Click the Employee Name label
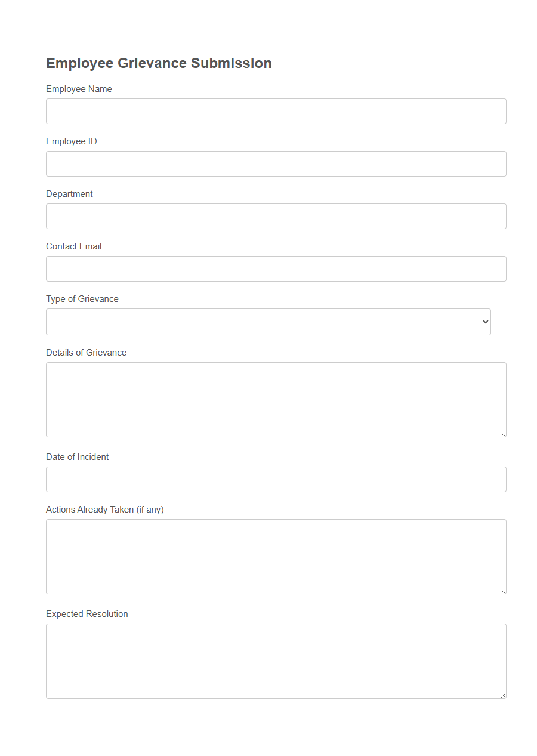537x756 pixels. tap(79, 88)
